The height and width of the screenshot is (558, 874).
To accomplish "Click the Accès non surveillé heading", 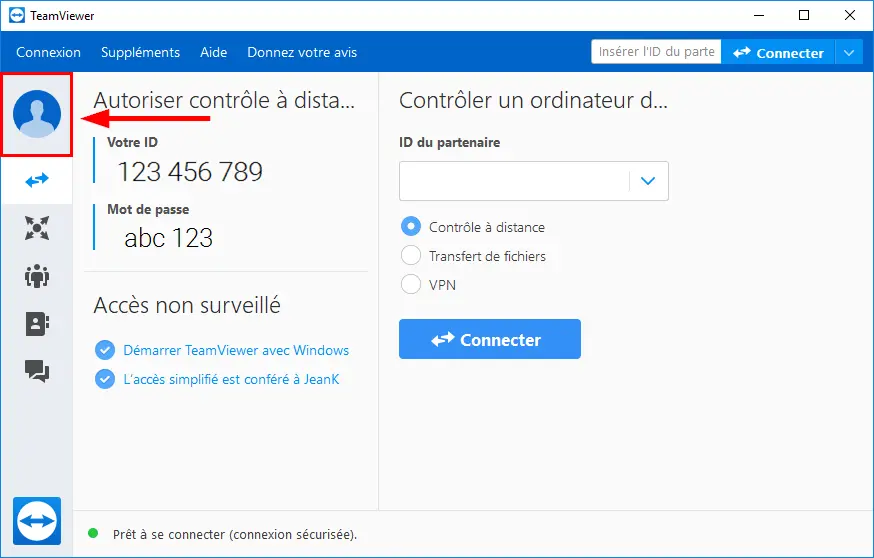I will (187, 305).
